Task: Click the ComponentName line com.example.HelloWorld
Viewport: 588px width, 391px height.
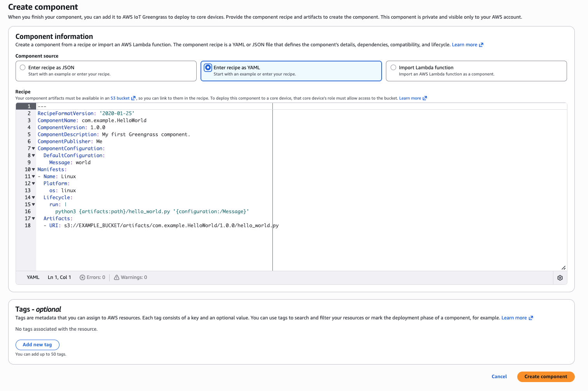Action: pos(92,120)
